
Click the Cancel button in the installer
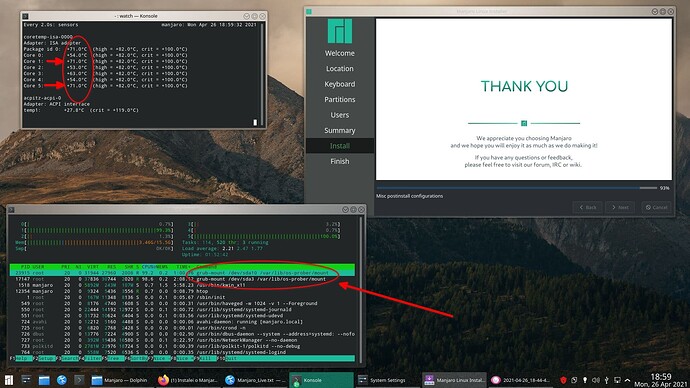coord(656,207)
